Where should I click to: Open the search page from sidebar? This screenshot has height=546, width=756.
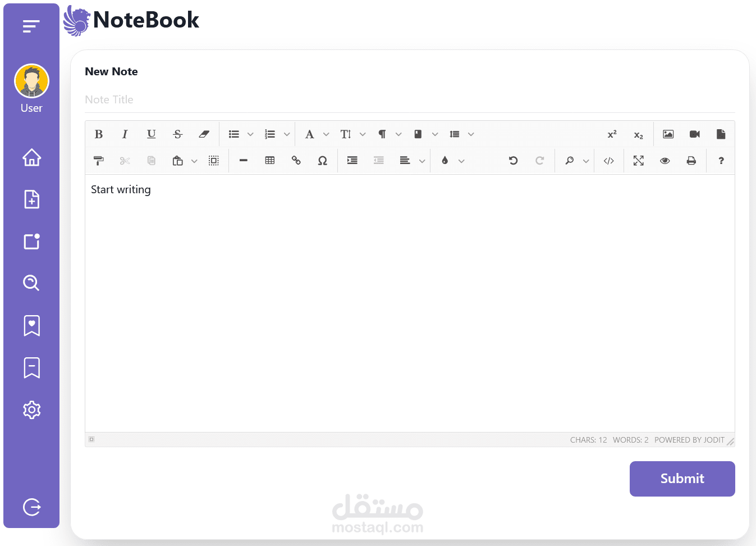point(31,283)
